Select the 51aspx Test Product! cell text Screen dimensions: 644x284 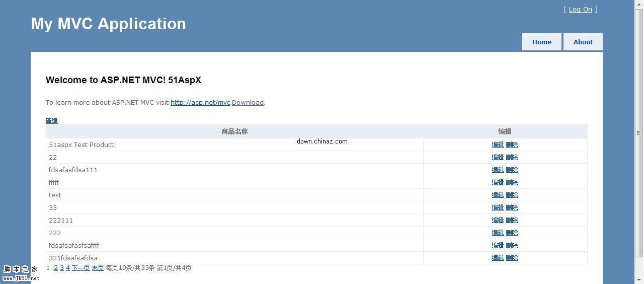[x=83, y=145]
